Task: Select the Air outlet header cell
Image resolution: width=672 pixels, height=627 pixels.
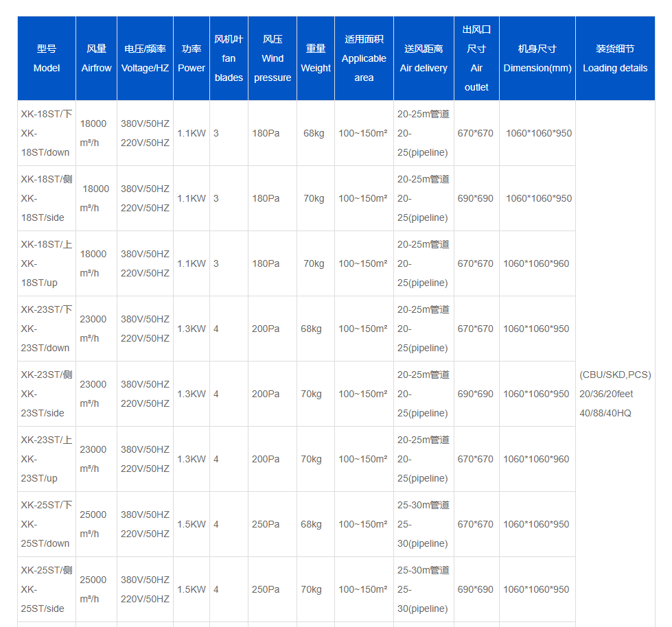Action: tap(476, 58)
